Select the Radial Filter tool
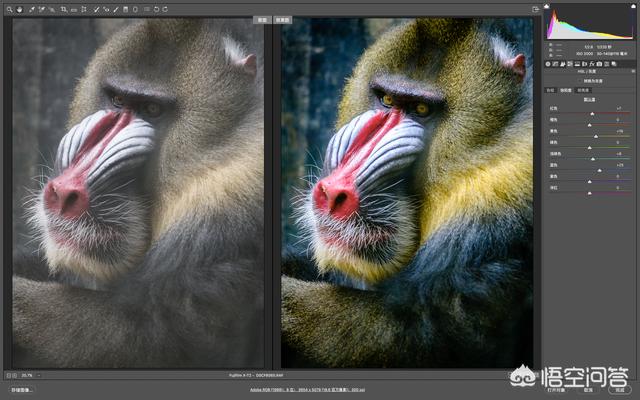 tap(135, 9)
